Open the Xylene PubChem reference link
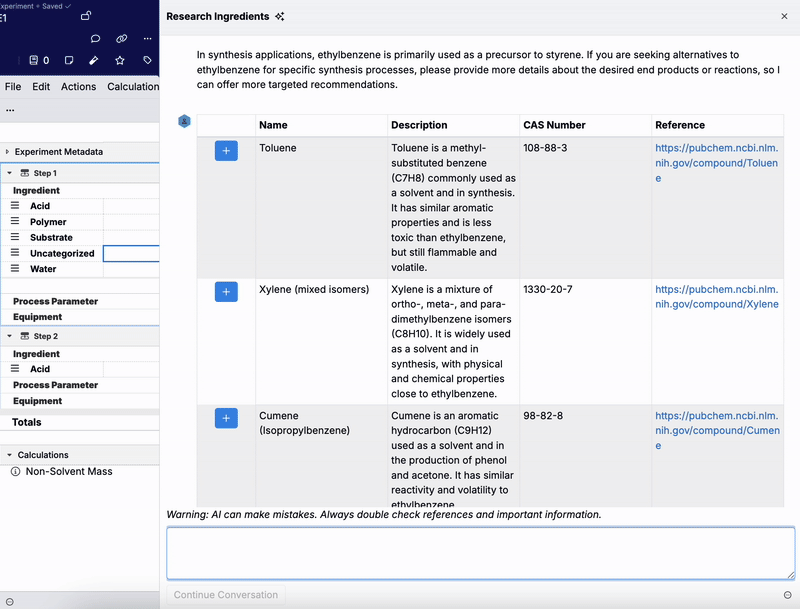Viewport: 800px width, 609px height. point(716,296)
